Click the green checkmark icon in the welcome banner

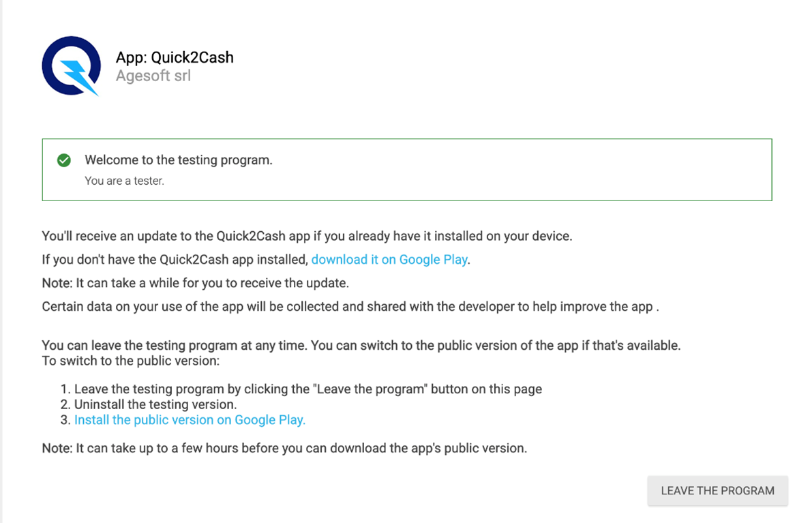[x=64, y=160]
